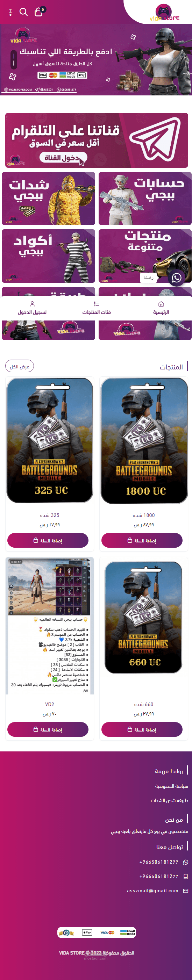Open PUBG accounts category حسابات ببجي
Viewport: 192px width, 980px height.
145,199
